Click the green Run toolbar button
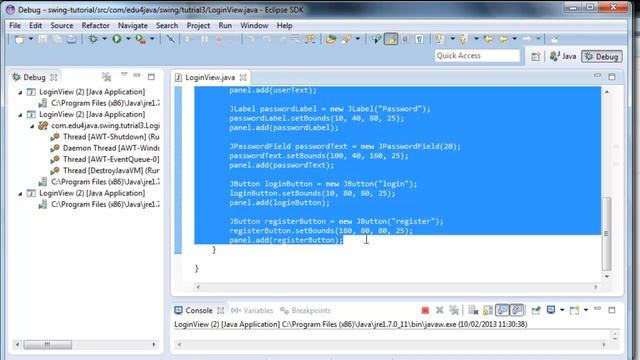640x360 pixels. click(117, 39)
